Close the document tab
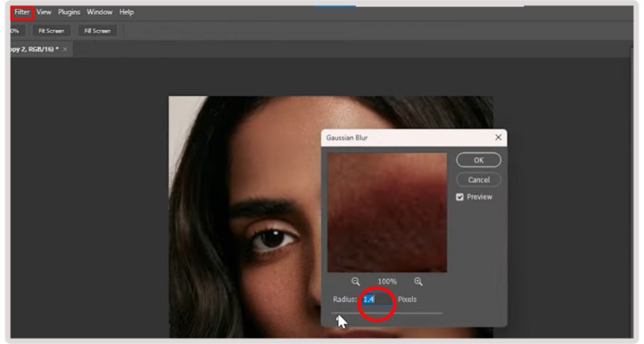The image size is (644, 344). (65, 49)
